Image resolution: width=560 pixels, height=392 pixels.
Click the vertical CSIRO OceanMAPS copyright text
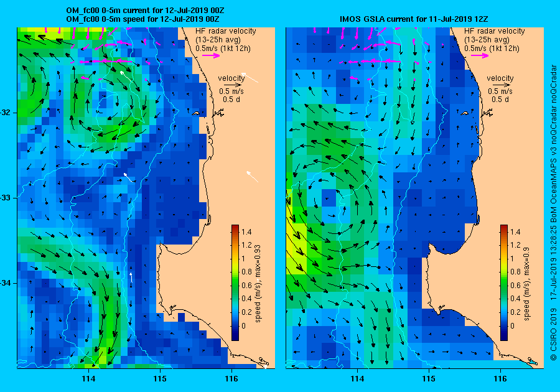pos(554,212)
